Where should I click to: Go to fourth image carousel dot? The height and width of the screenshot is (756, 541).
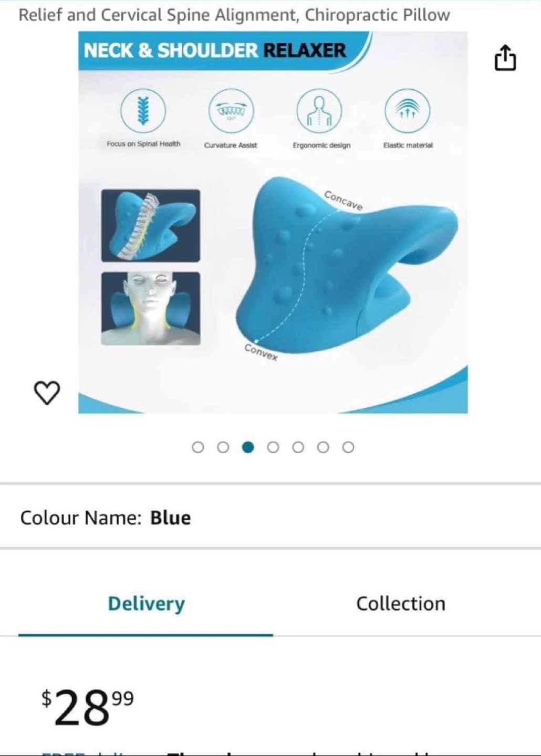tap(273, 447)
